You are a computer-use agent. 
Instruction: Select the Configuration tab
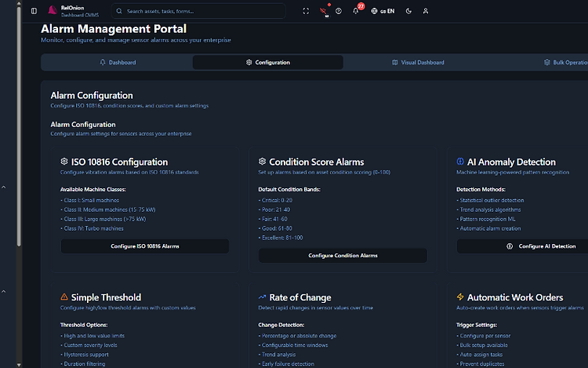click(x=268, y=62)
